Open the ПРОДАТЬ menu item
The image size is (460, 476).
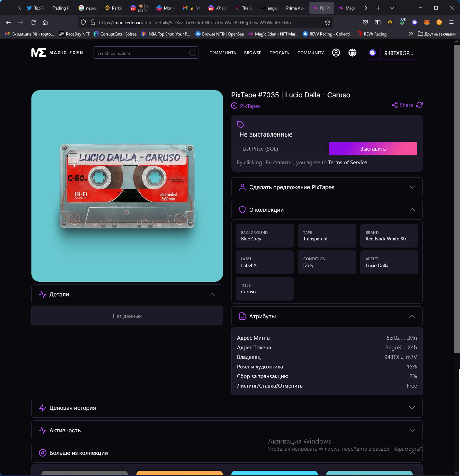279,53
